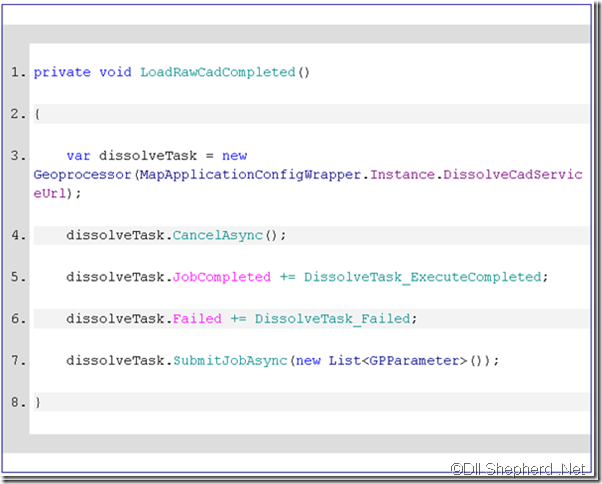Click 'dissolveTask' variable declaration on line 3
Image resolution: width=602 pixels, height=484 pixels.
coord(148,156)
